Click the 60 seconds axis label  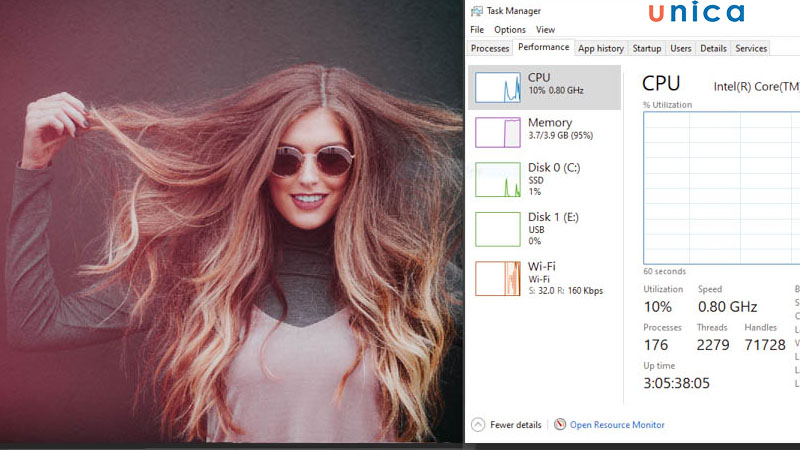click(664, 271)
